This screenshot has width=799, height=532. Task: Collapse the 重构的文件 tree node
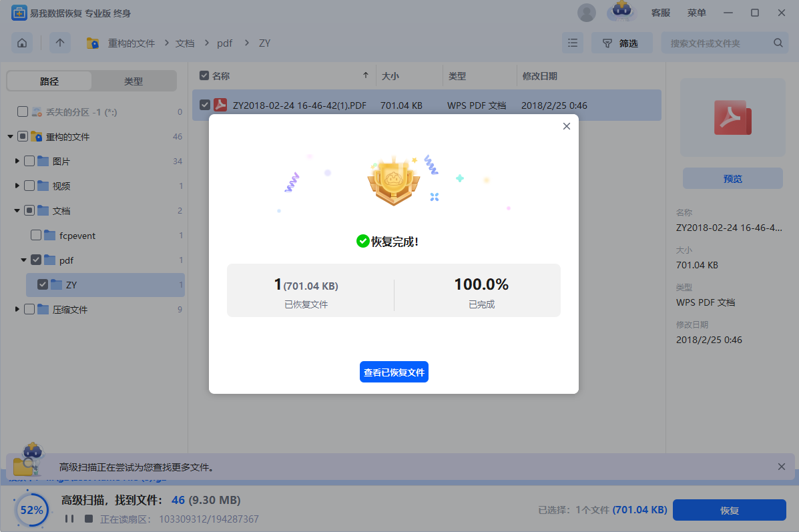(11, 137)
